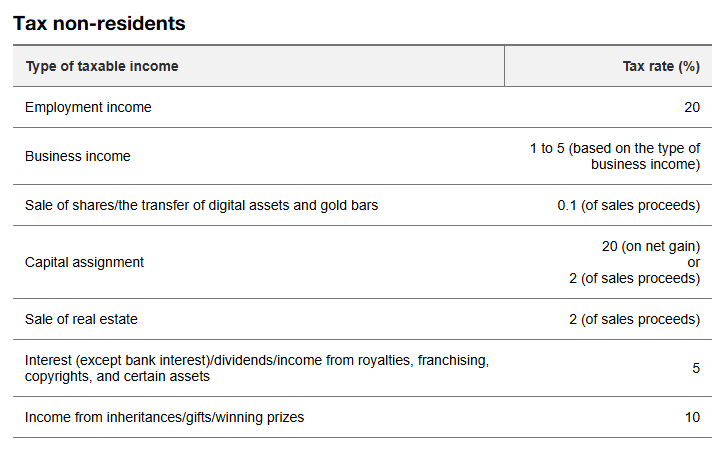Select the 'Type of taxable income' column header
Image resolution: width=728 pixels, height=461 pixels.
coord(102,66)
